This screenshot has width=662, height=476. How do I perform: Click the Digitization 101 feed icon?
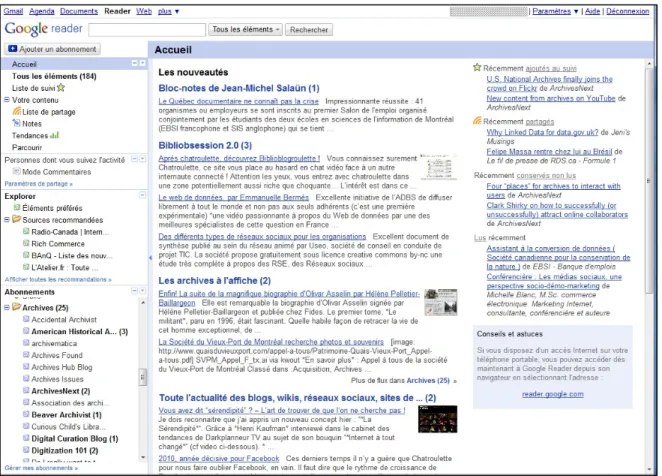coord(26,450)
